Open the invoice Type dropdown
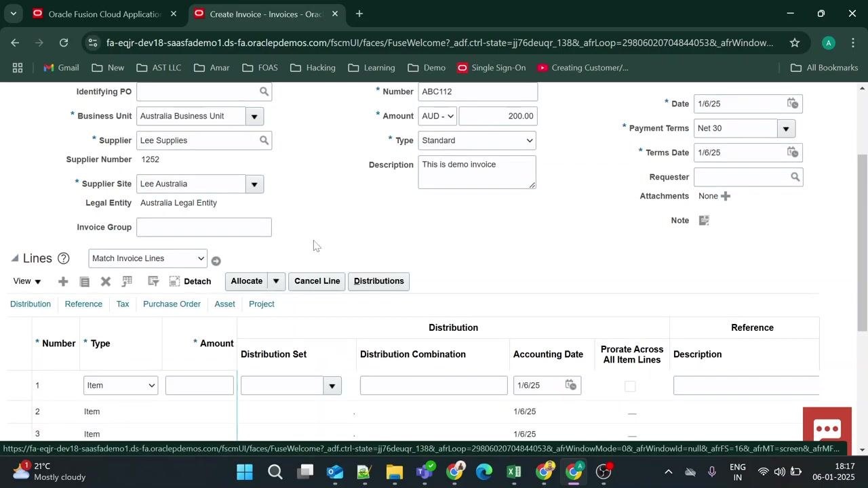This screenshot has height=488, width=868. pos(477,140)
